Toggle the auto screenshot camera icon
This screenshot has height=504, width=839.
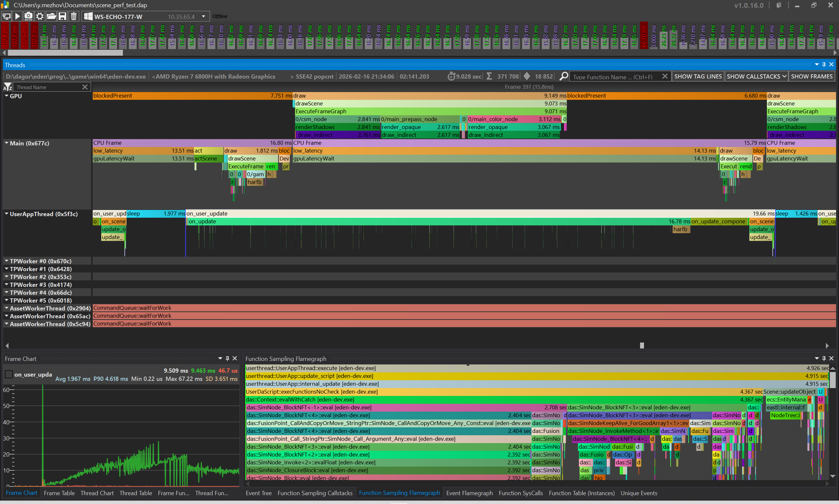click(x=28, y=16)
